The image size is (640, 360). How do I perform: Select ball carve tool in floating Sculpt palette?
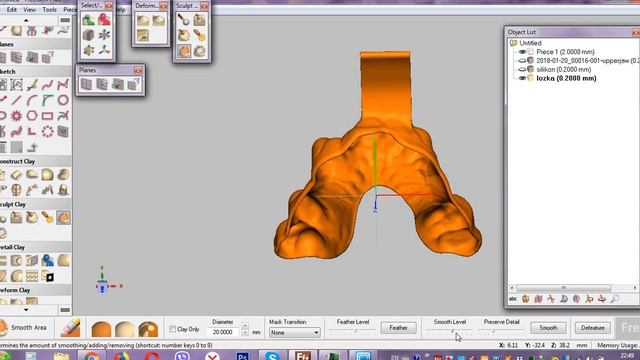coord(184,20)
